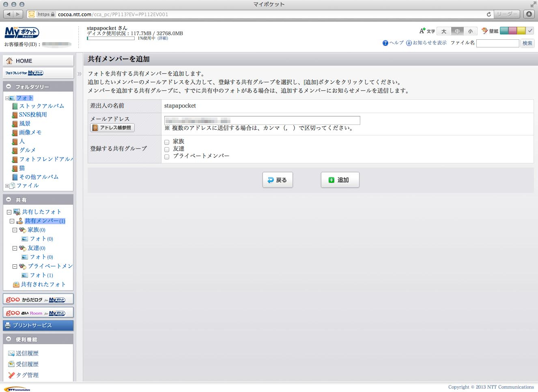The height and width of the screenshot is (392, 538).
Task: Collapse the フォルダツリー panel header
Action: coord(8,86)
